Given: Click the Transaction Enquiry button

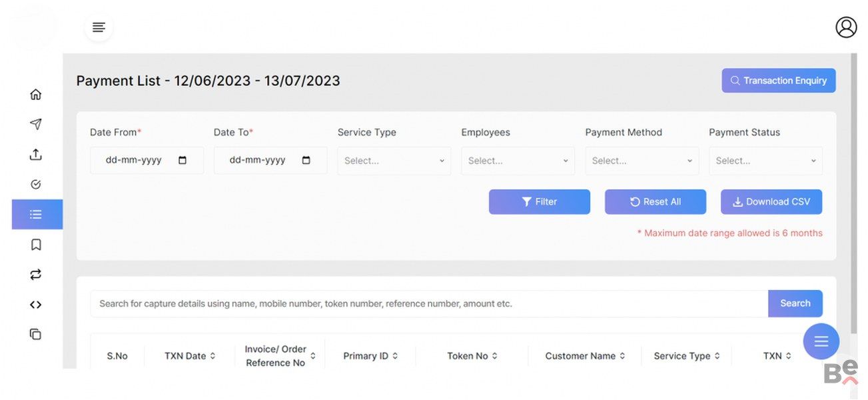Looking at the screenshot, I should pyautogui.click(x=778, y=81).
